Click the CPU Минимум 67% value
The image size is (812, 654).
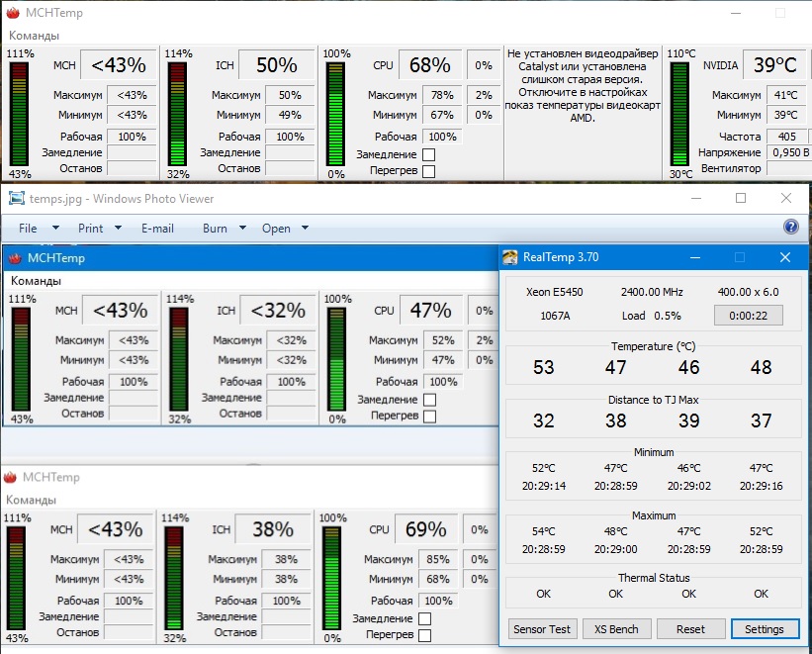pyautogui.click(x=442, y=115)
